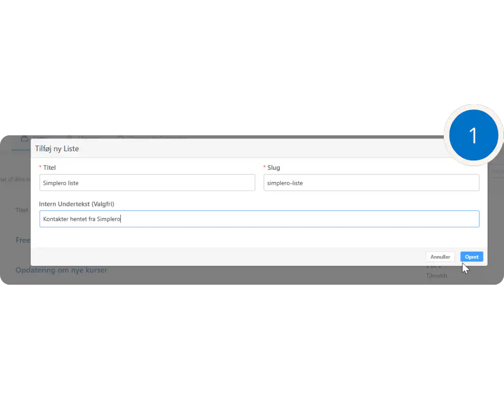Open the dimmed 'Free' list link
This screenshot has height=420, width=504.
pyautogui.click(x=22, y=240)
